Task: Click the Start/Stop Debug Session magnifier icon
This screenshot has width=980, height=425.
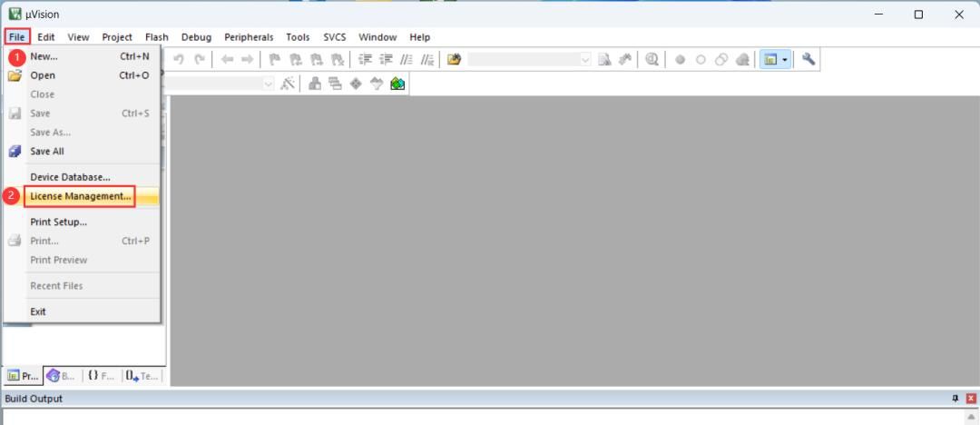Action: pyautogui.click(x=652, y=59)
